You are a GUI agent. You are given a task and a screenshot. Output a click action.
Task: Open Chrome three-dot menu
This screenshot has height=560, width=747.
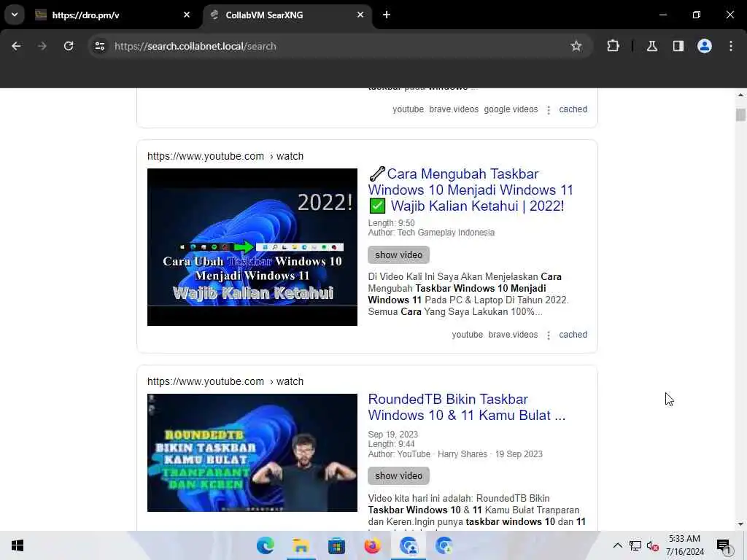pos(731,46)
